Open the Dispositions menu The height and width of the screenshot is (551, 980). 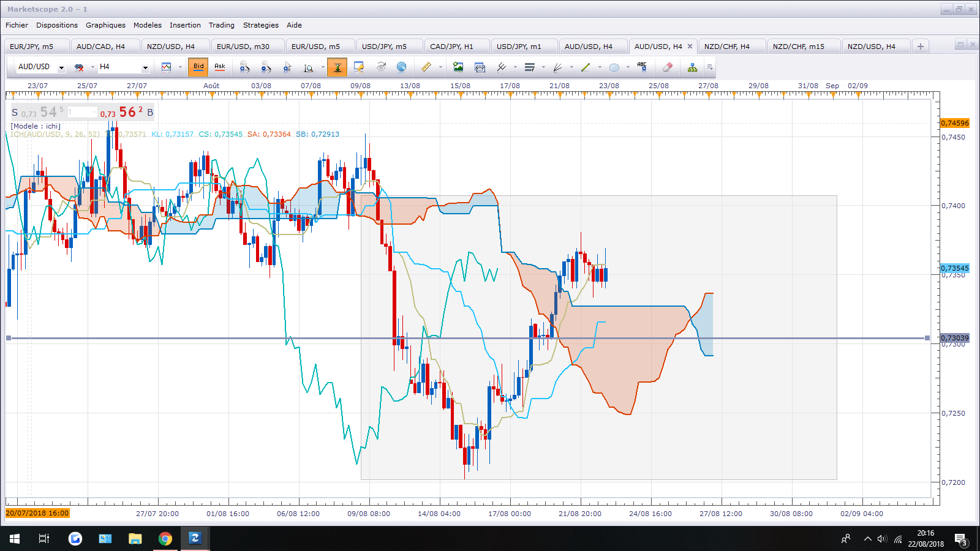coord(57,25)
